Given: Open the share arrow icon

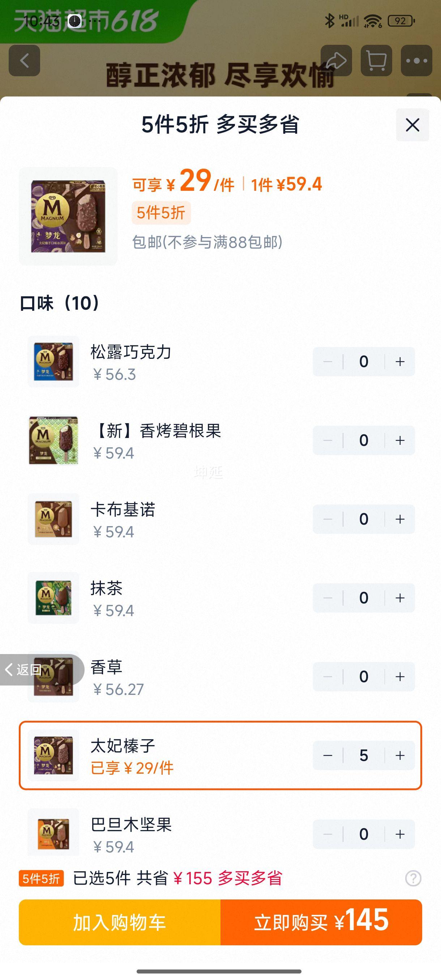Looking at the screenshot, I should [337, 60].
